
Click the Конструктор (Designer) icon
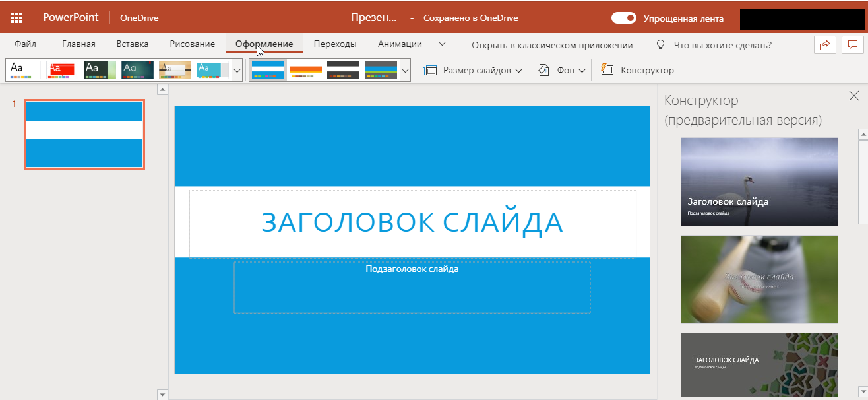[x=607, y=70]
